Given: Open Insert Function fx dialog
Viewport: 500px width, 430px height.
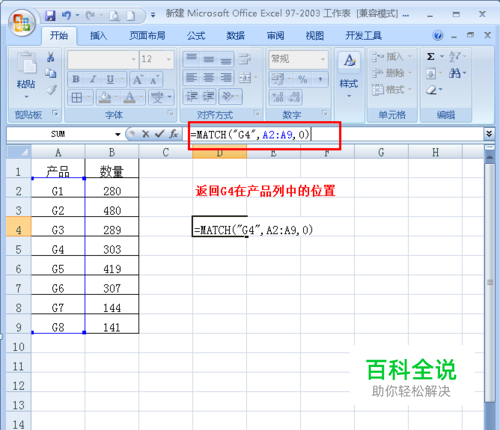Looking at the screenshot, I should (x=173, y=134).
